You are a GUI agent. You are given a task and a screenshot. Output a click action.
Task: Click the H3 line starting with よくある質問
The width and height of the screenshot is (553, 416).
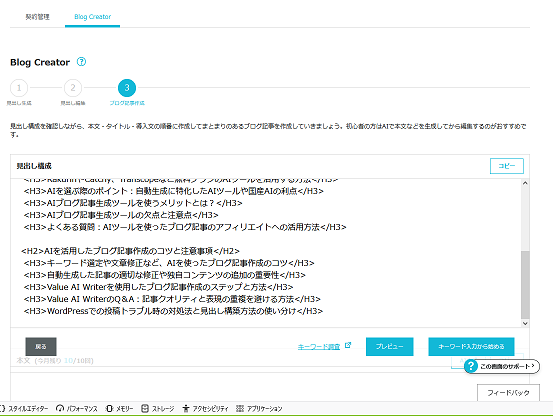(185, 227)
